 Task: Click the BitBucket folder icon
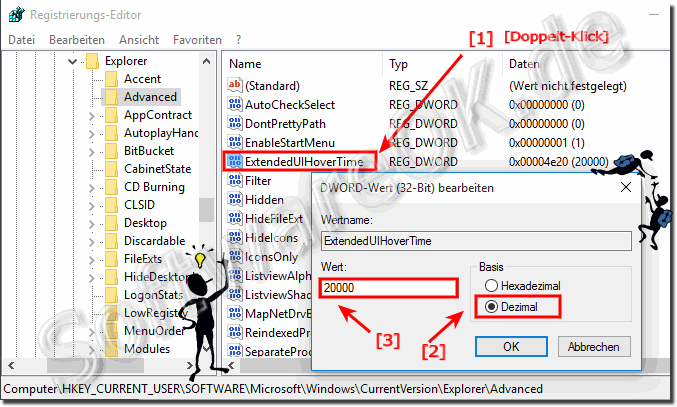tap(111, 151)
